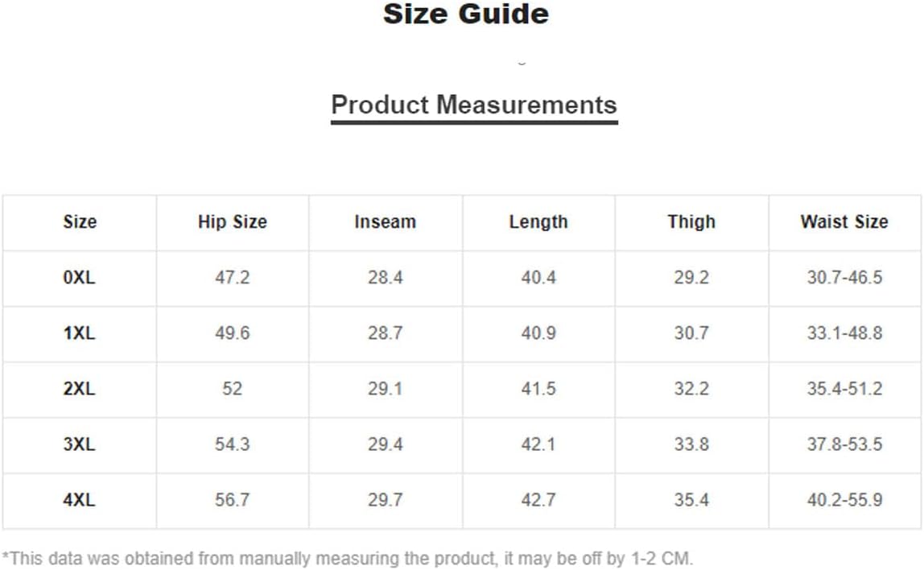Click the 40.2-55.9 waist size cell
Image resolution: width=924 pixels, height=570 pixels.
click(844, 500)
